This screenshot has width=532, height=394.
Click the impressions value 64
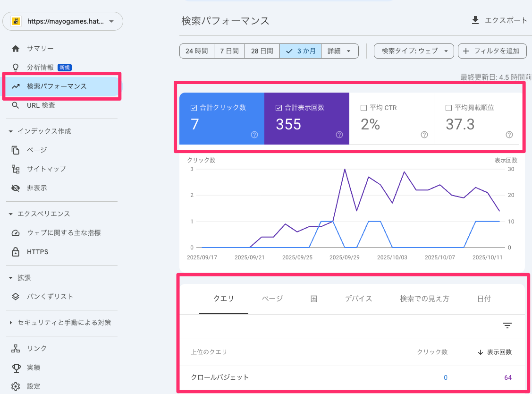coord(508,377)
